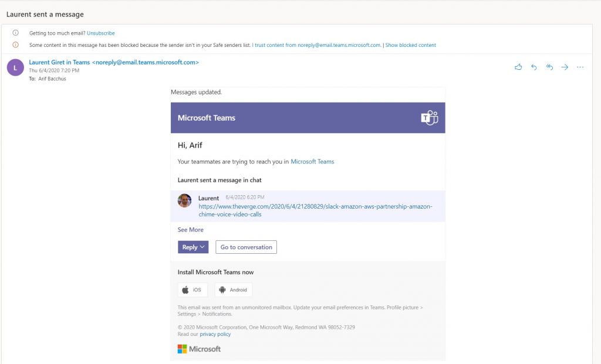The width and height of the screenshot is (601, 364).
Task: Click the Forward arrow icon
Action: [565, 67]
